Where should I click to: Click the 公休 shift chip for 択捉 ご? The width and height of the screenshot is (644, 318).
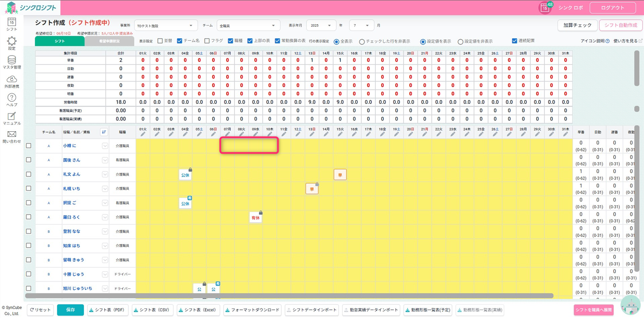(x=185, y=203)
